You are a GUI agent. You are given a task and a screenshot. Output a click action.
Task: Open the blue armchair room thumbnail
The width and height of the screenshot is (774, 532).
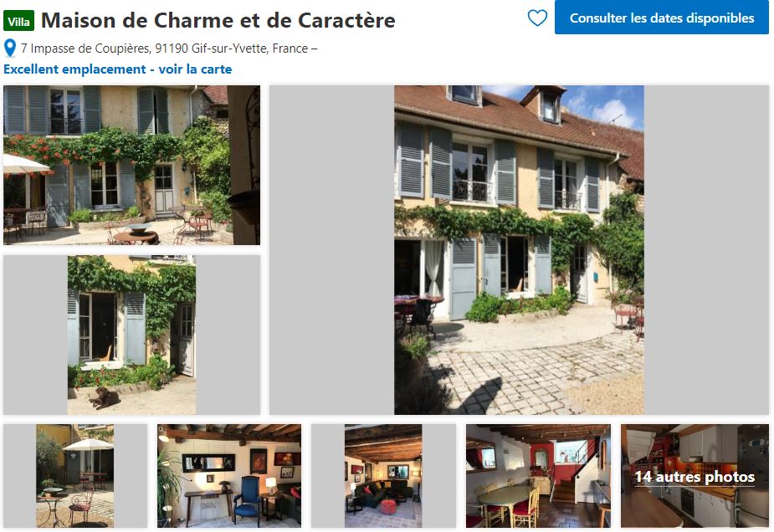[229, 476]
